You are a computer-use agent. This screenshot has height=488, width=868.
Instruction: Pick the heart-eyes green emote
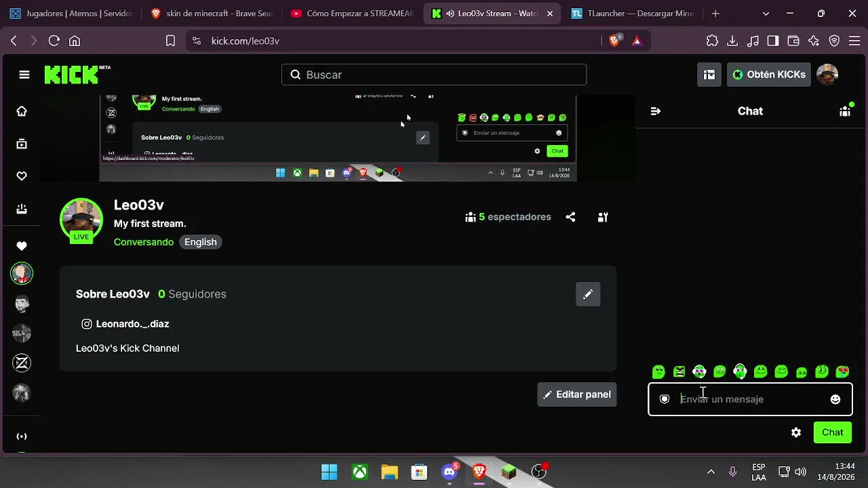click(842, 371)
